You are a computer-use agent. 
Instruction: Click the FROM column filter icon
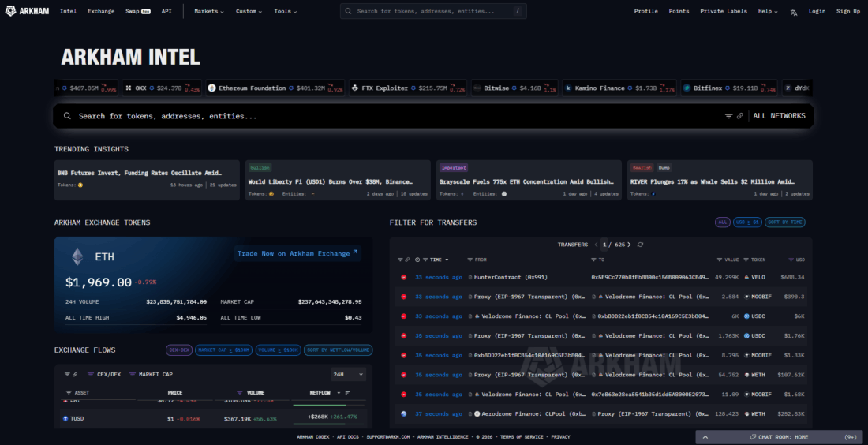pos(470,260)
